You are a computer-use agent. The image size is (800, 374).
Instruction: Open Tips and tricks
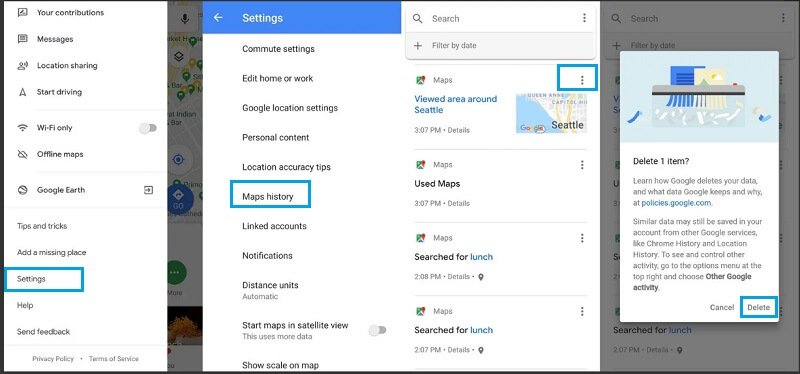[42, 226]
